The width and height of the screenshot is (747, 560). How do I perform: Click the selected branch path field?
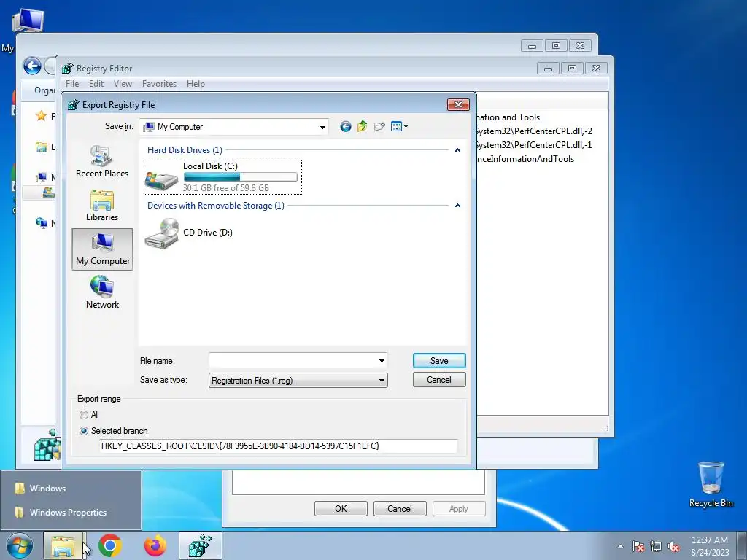coord(279,446)
